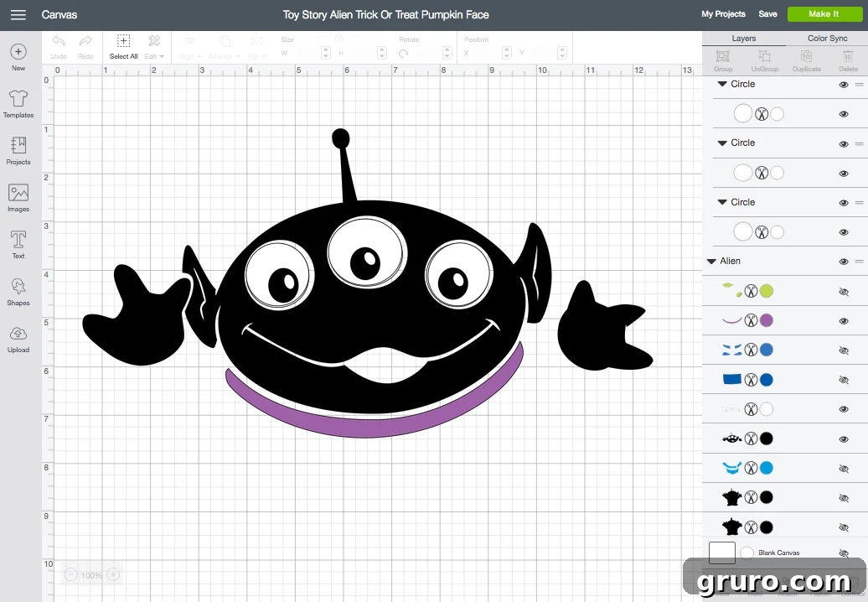The image size is (868, 602).
Task: Click the purple color swatch in layers
Action: 766,320
